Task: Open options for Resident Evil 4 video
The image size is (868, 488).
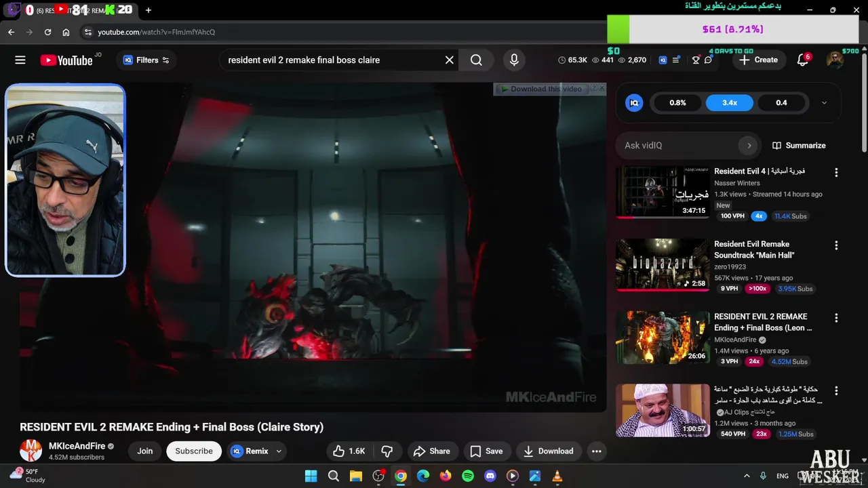Action: (x=836, y=173)
